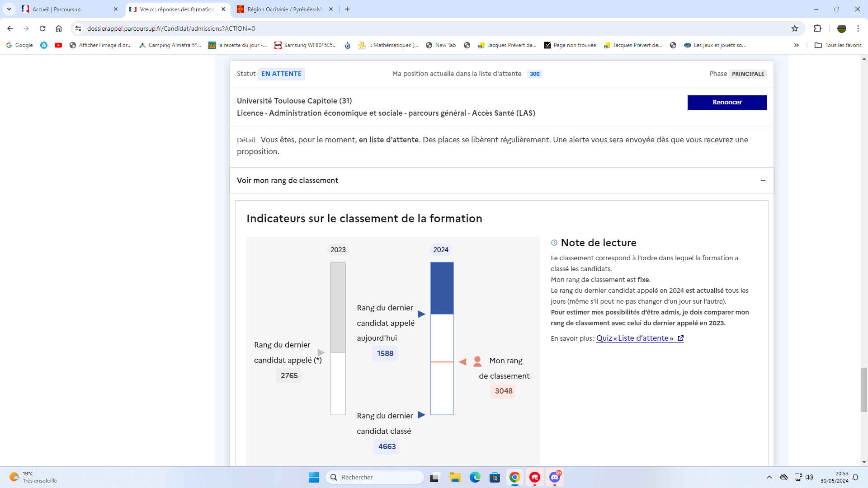Click the 2765 rank value
Viewport: 868px width, 488px height.
pyautogui.click(x=289, y=375)
